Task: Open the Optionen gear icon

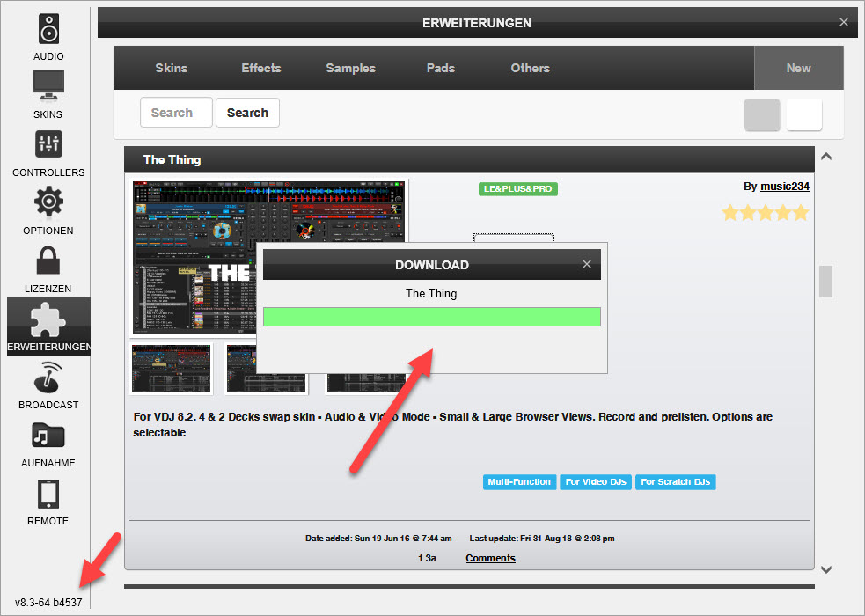Action: click(48, 202)
